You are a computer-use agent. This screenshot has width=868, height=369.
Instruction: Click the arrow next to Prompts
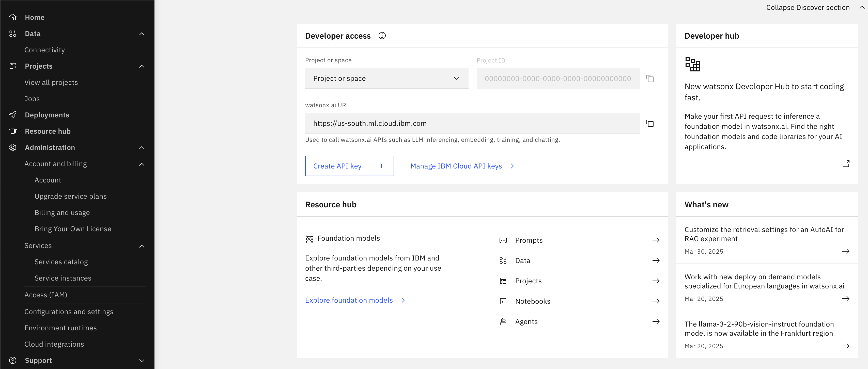[656, 240]
